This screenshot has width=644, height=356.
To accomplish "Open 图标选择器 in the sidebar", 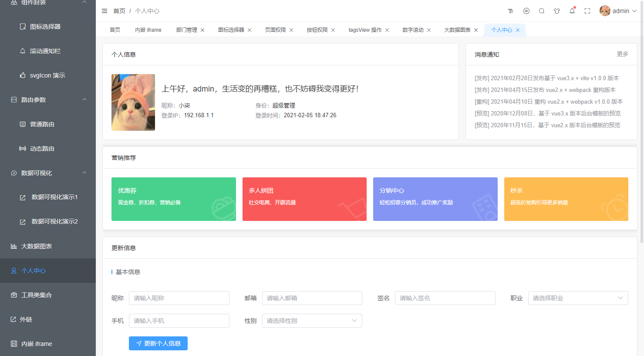I will point(48,27).
